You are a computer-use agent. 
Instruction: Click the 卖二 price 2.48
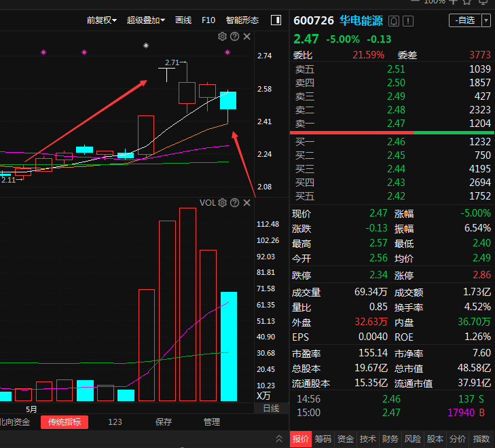396,110
